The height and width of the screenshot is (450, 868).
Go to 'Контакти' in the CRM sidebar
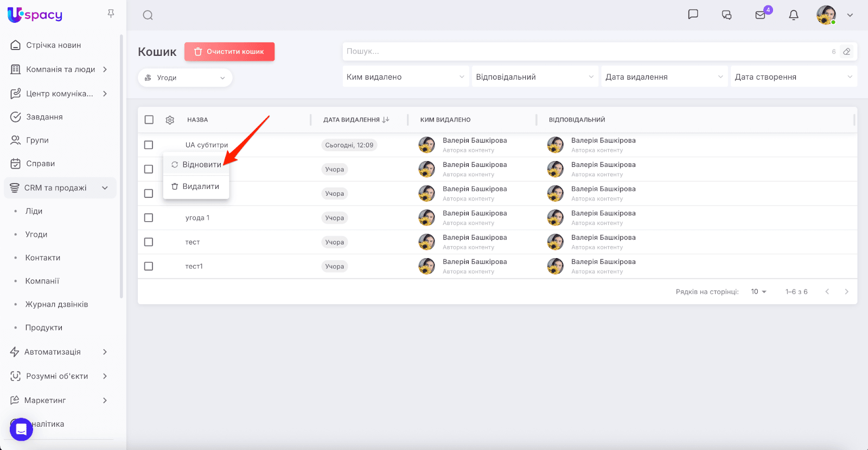43,258
